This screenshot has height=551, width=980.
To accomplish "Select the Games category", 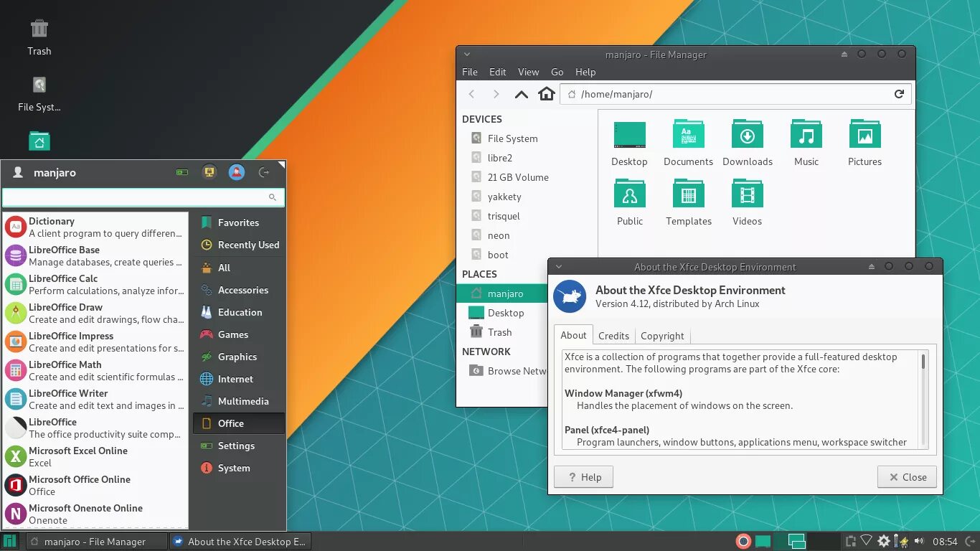I will (239, 334).
